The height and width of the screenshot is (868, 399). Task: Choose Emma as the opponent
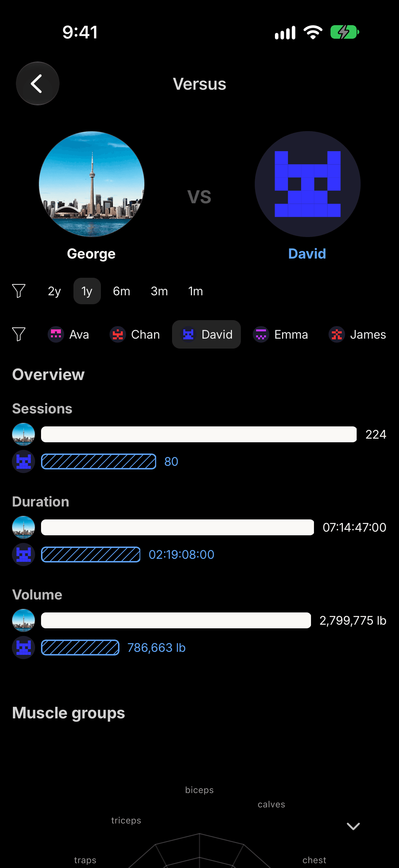281,335
